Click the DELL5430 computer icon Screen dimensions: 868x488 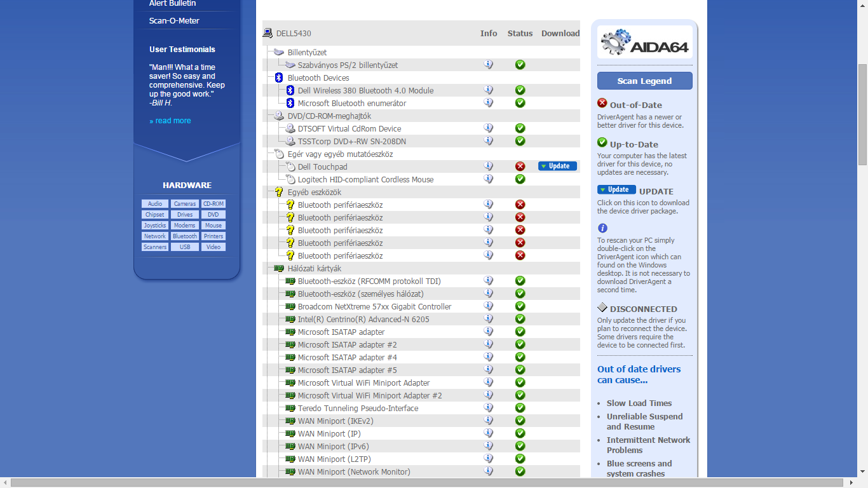point(269,33)
